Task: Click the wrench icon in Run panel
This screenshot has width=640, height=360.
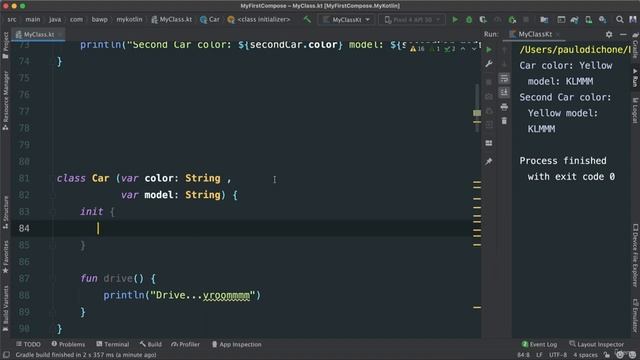Action: pyautogui.click(x=489, y=64)
